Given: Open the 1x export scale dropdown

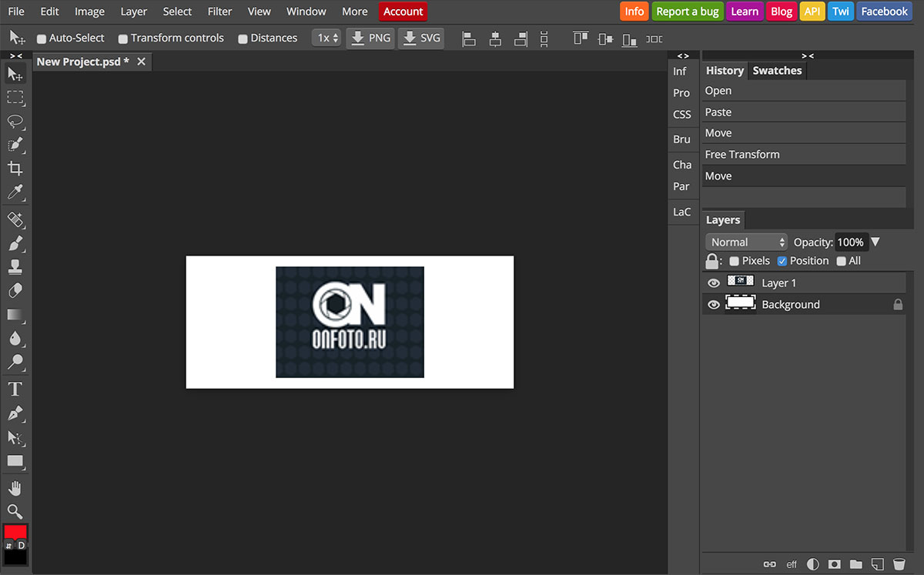Looking at the screenshot, I should coord(327,38).
